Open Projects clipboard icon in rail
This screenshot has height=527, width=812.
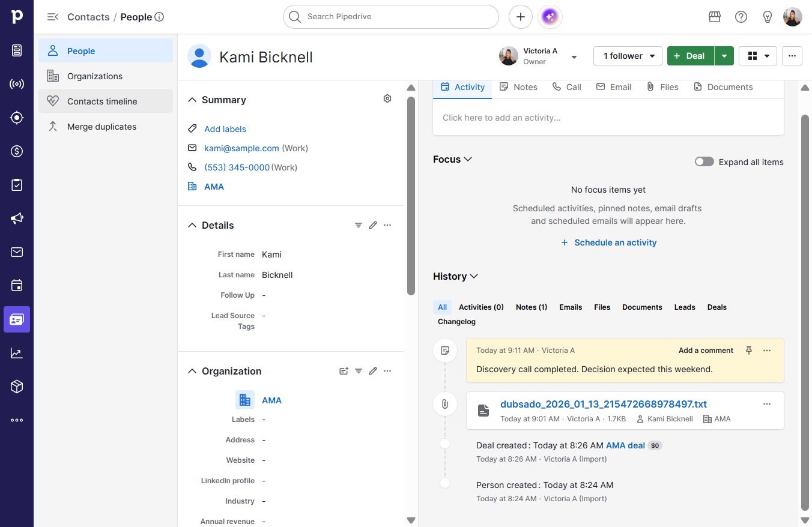(17, 185)
